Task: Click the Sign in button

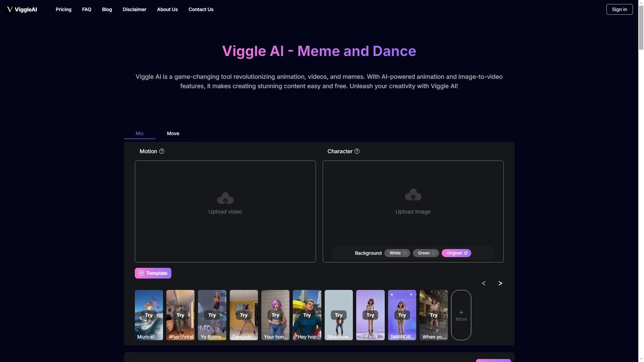Action: click(x=619, y=9)
